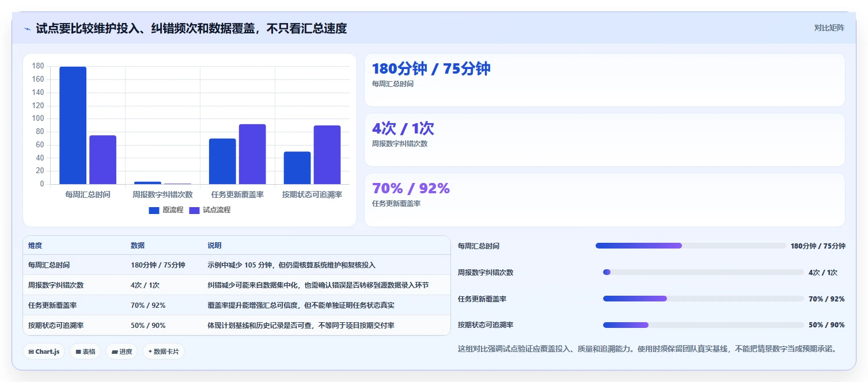Viewport: 868px width, 382px height.
Task: Click the 50% / 90% progress value
Action: coord(827,325)
